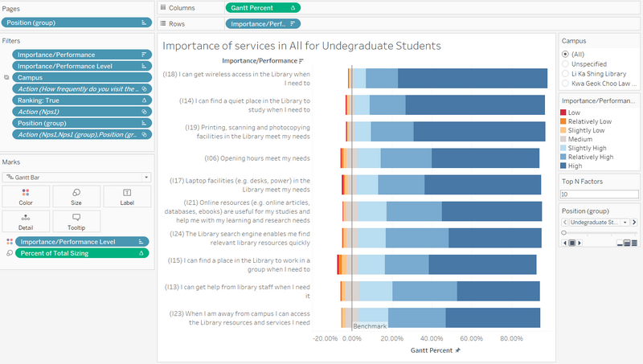Click the Top N Factors input field
The height and width of the screenshot is (364, 643).
click(x=599, y=194)
